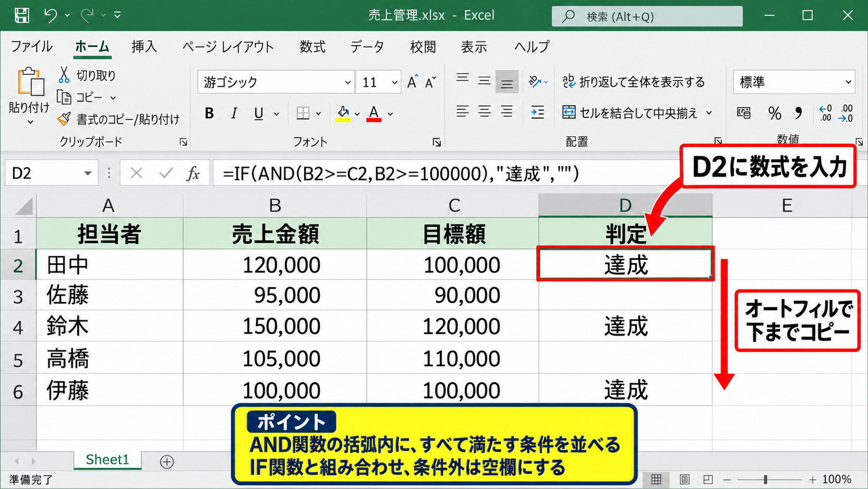
Task: Click the 貼り付け paste icon
Action: tap(31, 82)
